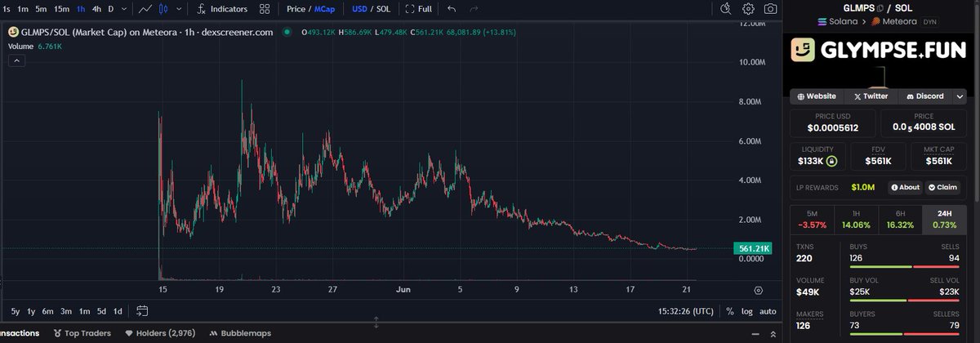Viewport: 980px width, 343px height.
Task: Toggle log scale on chart
Action: tap(747, 311)
